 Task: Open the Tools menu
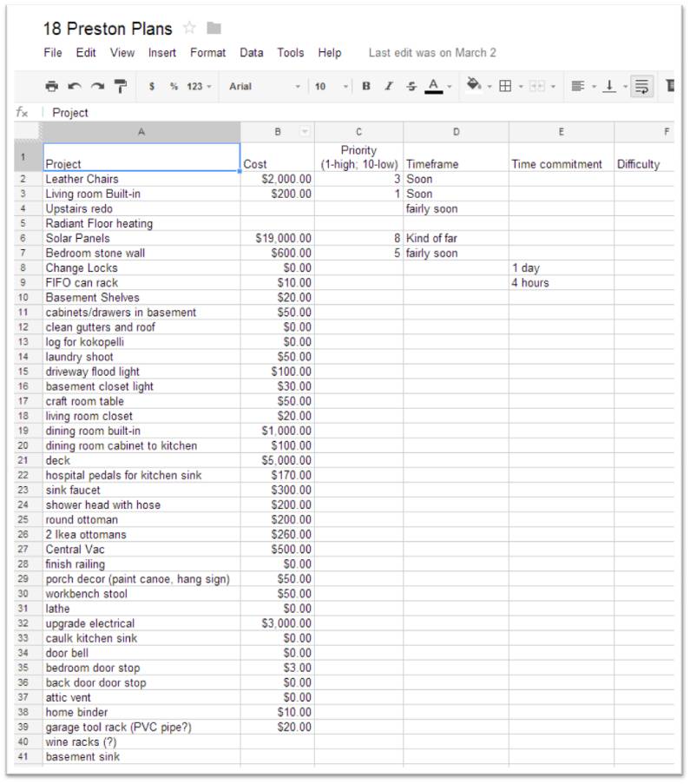click(x=291, y=53)
